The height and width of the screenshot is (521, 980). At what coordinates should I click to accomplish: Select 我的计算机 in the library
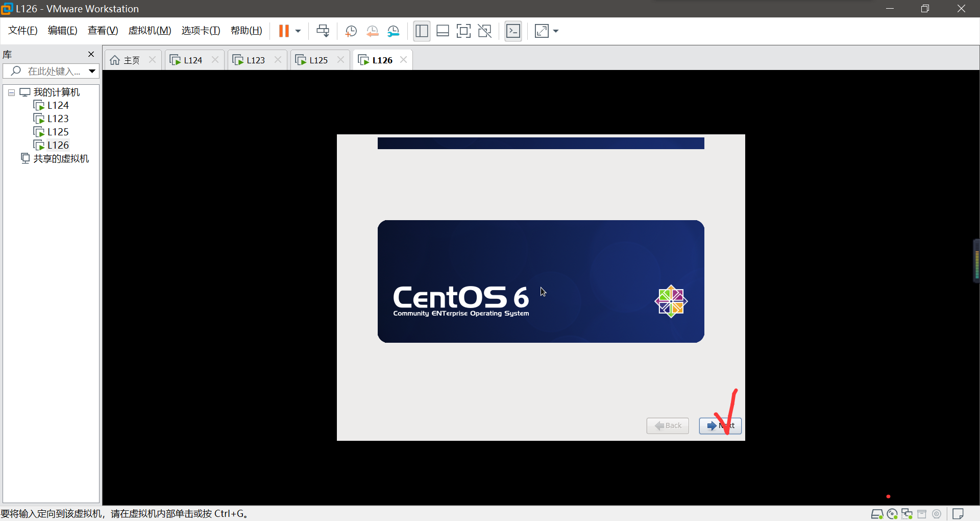pyautogui.click(x=57, y=92)
